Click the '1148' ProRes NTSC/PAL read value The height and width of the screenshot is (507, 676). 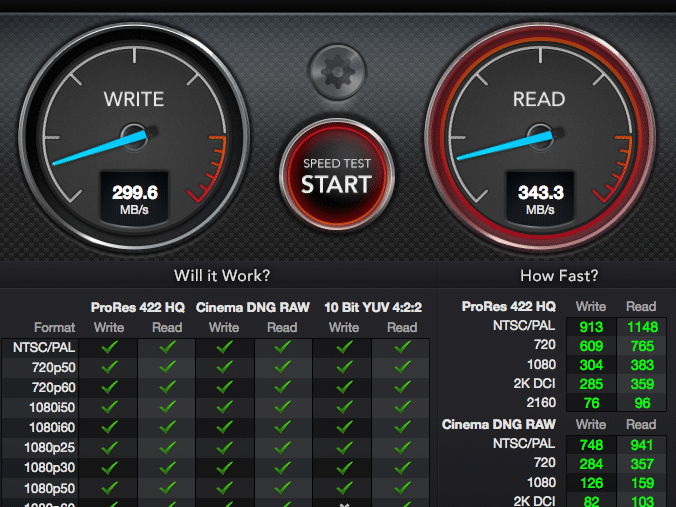[642, 327]
